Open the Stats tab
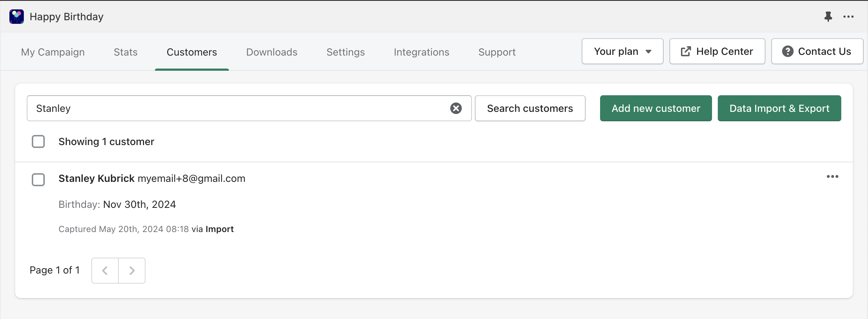The height and width of the screenshot is (319, 868). click(x=126, y=52)
